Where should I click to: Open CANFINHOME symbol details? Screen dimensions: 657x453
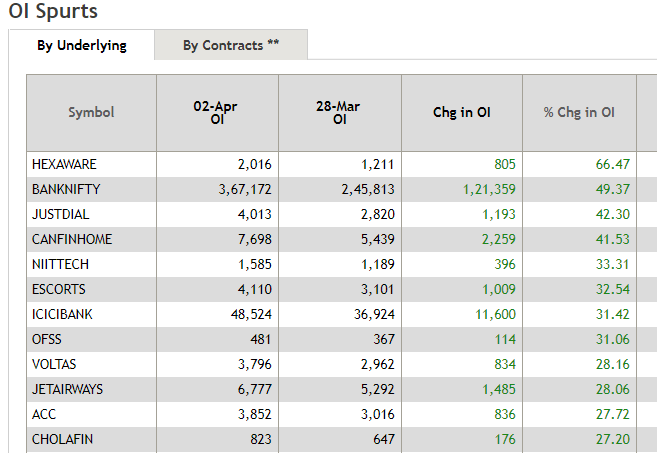click(x=72, y=239)
